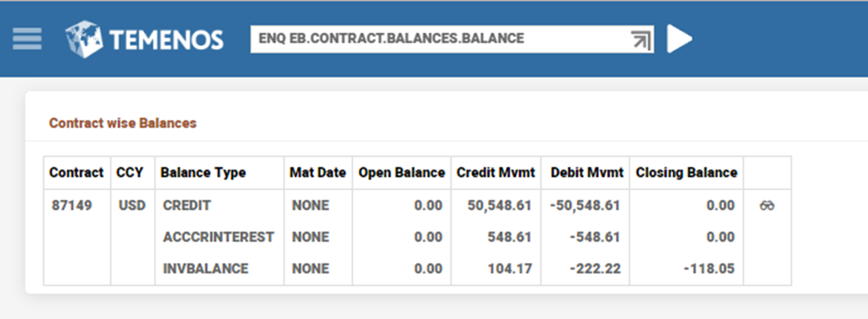This screenshot has width=868, height=319.
Task: Click the command line input field
Action: coord(439,39)
